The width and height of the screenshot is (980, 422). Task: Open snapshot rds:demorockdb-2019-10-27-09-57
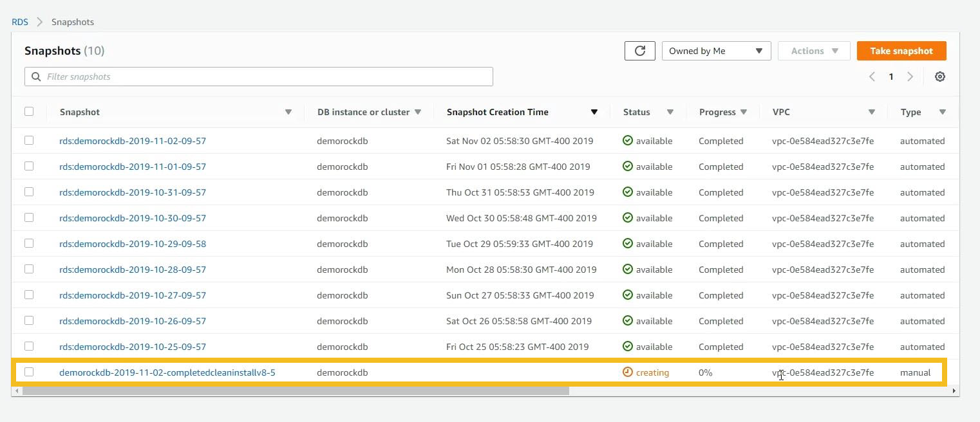click(x=133, y=295)
